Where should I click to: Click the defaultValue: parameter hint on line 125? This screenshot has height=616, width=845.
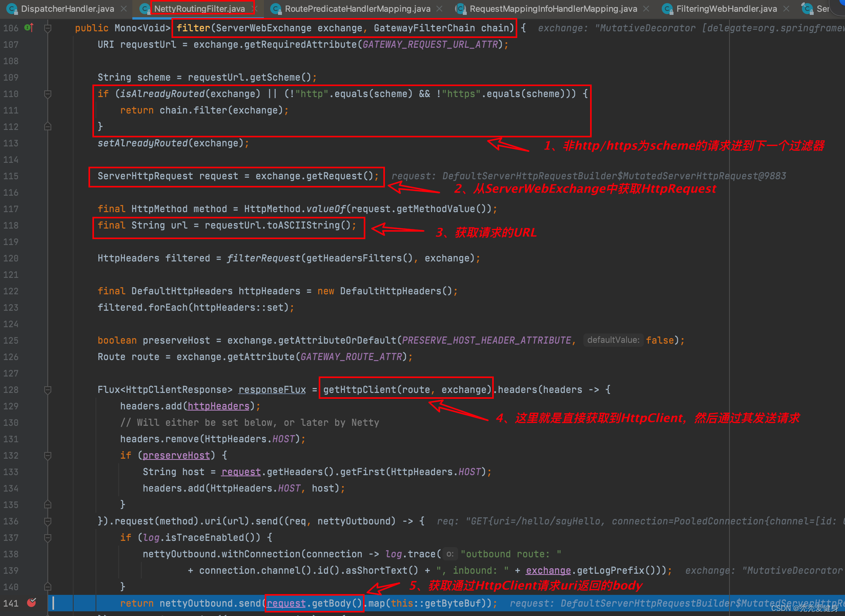coord(613,340)
